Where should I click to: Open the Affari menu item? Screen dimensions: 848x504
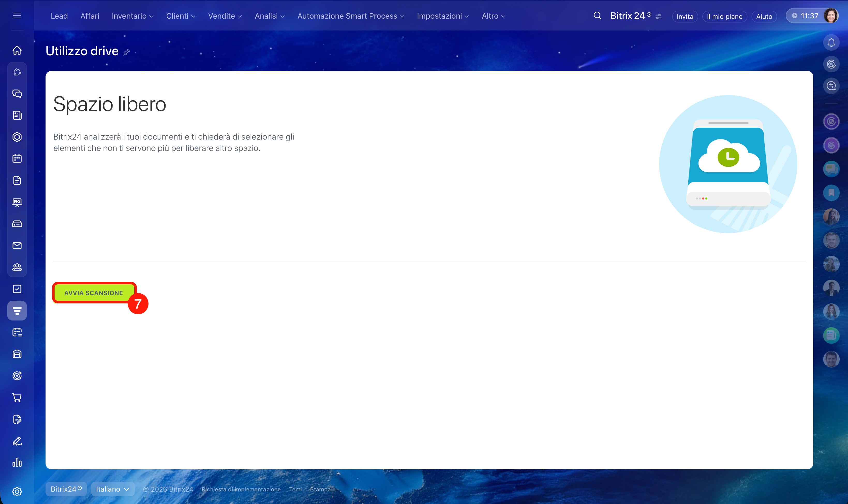[90, 16]
